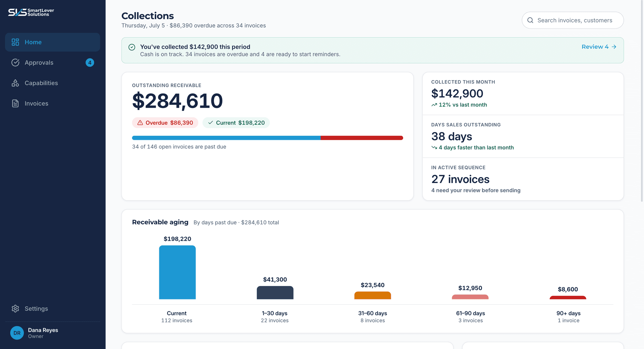This screenshot has width=644, height=349.
Task: Click the Current $198,220 pill
Action: pyautogui.click(x=236, y=123)
